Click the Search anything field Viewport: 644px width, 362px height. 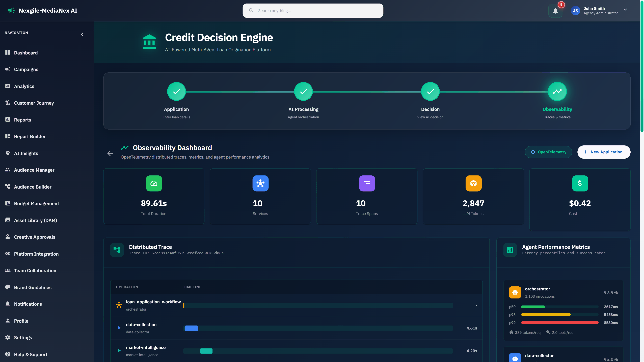click(x=312, y=11)
